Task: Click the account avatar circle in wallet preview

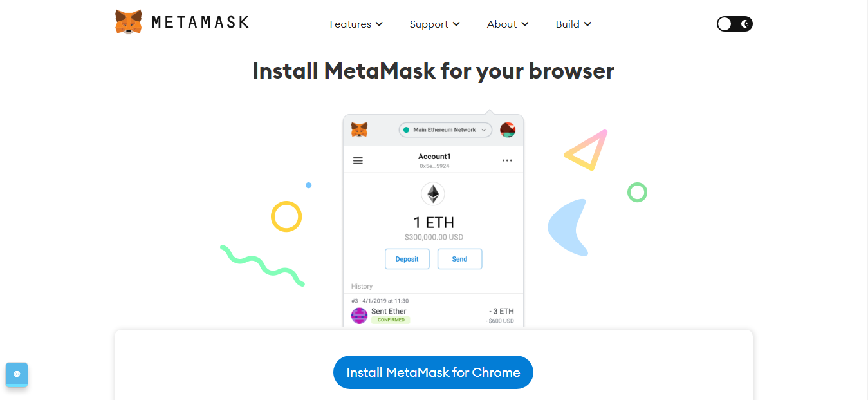Action: point(508,129)
